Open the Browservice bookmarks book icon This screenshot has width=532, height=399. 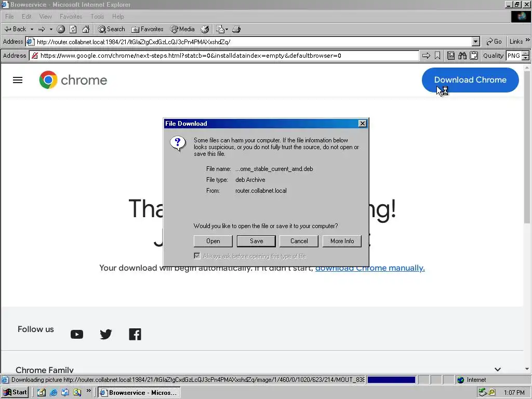coord(451,56)
